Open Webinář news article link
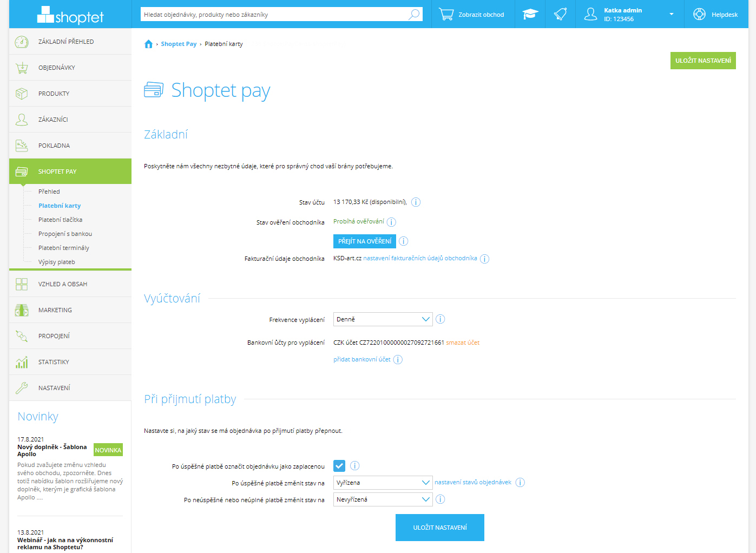756x553 pixels. [65, 543]
